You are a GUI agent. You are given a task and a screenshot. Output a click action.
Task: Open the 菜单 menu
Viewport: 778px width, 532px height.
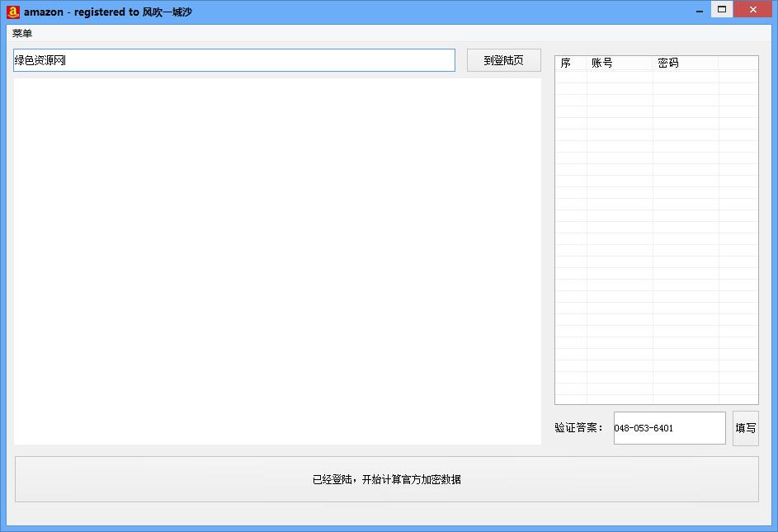coord(21,33)
